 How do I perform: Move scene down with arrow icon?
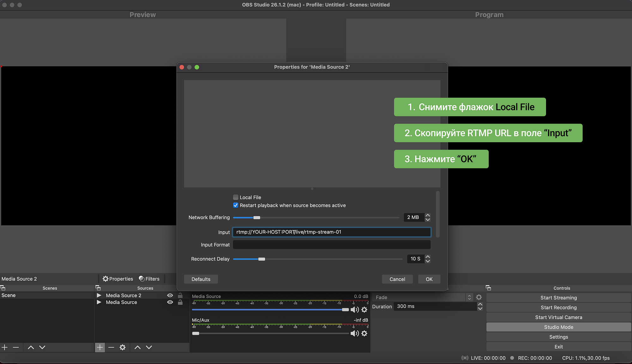click(x=42, y=347)
